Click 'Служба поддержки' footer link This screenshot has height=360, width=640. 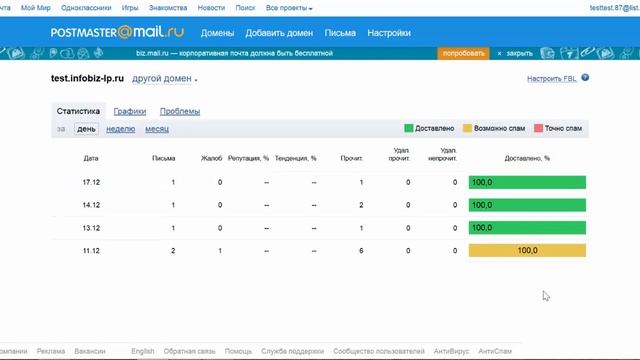point(292,351)
